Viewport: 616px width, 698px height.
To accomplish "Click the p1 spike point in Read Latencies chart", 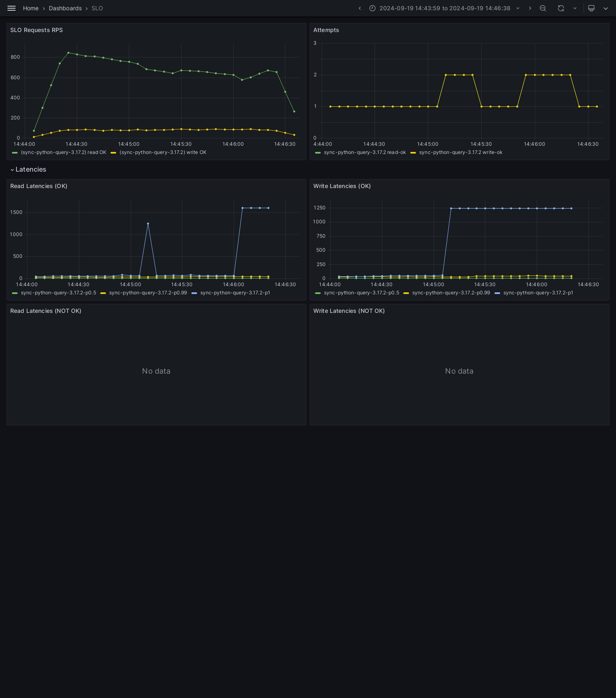I will point(148,223).
